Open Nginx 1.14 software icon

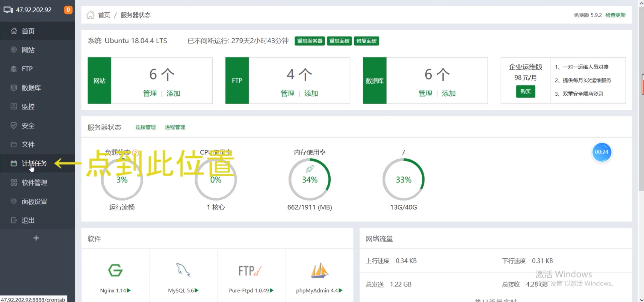pos(115,270)
